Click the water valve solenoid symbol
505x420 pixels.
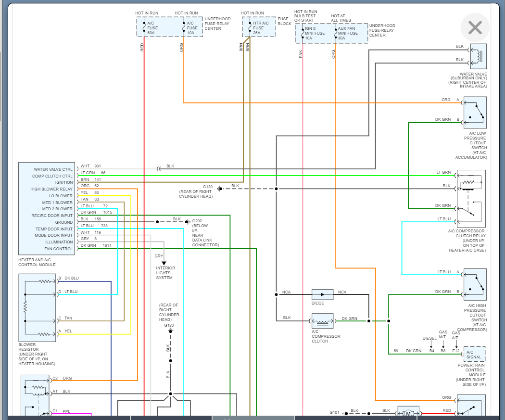478,56
